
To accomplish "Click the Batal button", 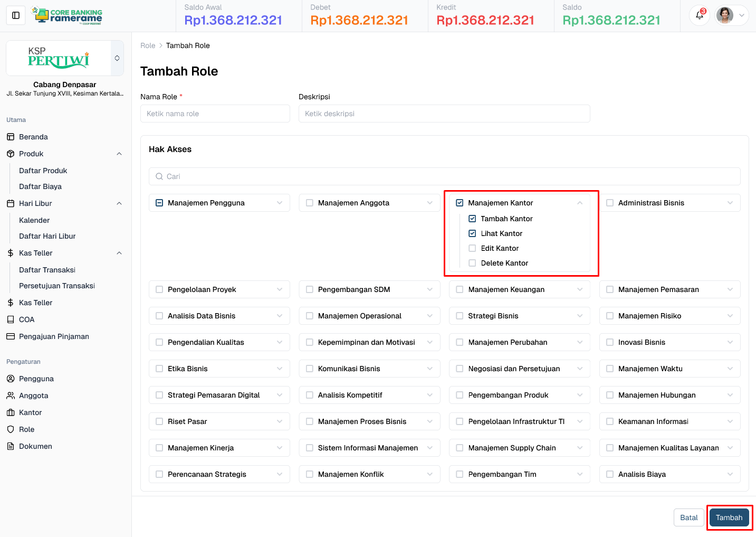I will pyautogui.click(x=688, y=517).
